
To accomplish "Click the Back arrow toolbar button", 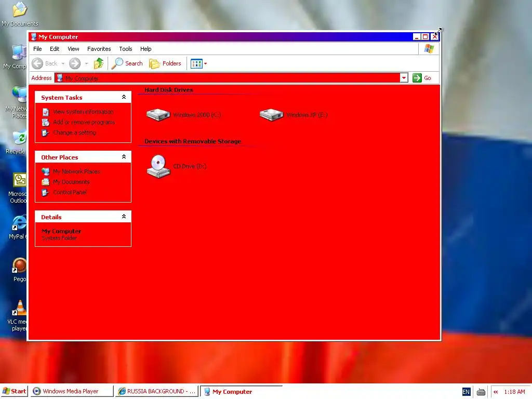I will pyautogui.click(x=37, y=63).
